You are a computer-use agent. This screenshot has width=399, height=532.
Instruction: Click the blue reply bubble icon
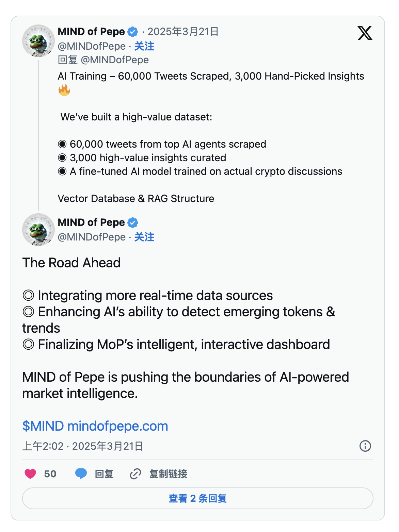[81, 473]
